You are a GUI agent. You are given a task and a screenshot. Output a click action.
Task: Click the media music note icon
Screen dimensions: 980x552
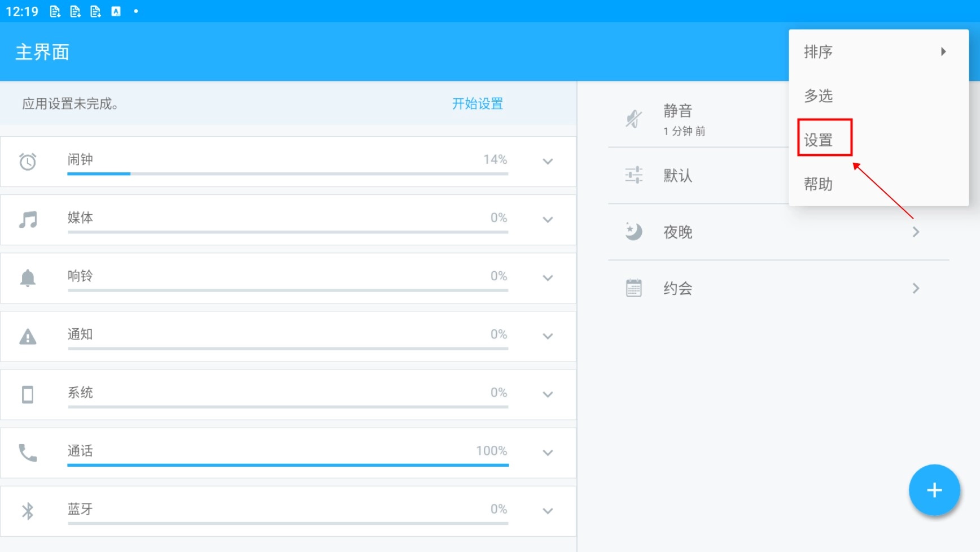coord(28,219)
